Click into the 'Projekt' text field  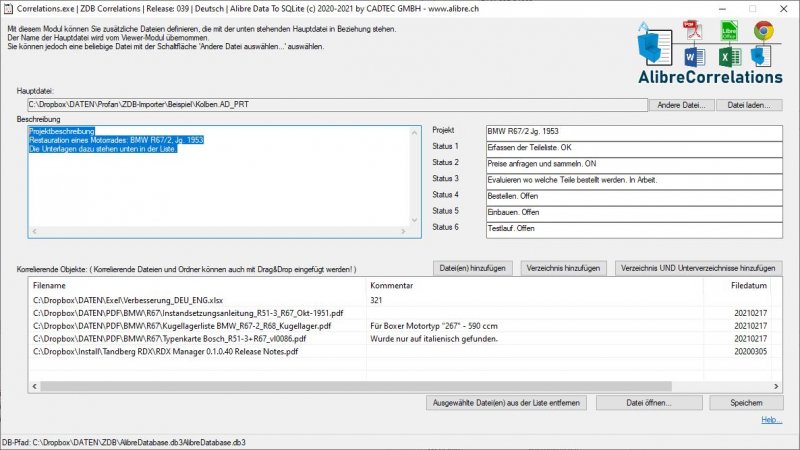(633, 131)
